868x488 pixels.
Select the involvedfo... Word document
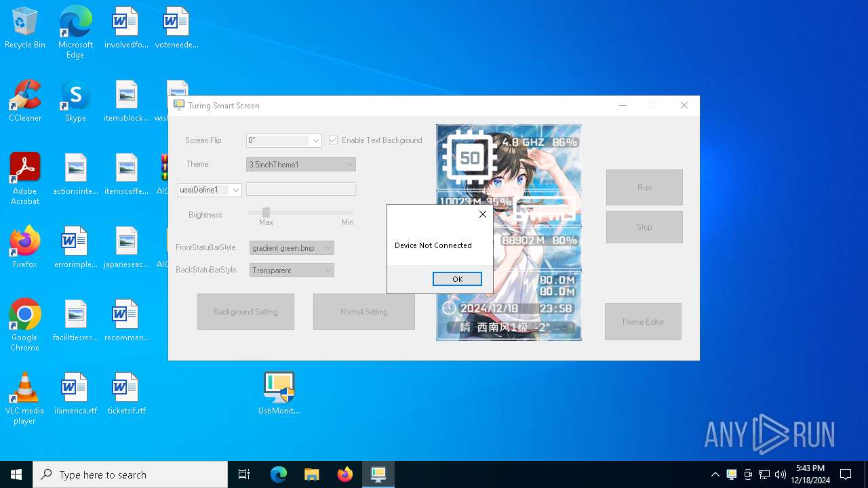pyautogui.click(x=126, y=28)
